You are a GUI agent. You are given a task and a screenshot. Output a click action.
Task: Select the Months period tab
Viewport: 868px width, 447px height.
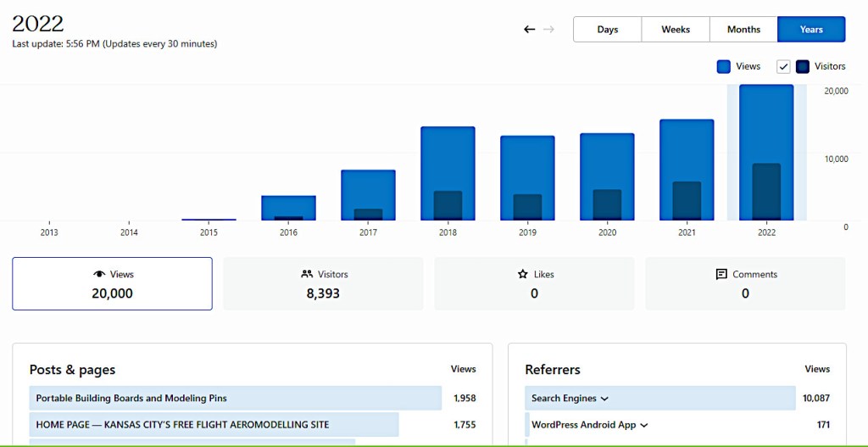743,30
